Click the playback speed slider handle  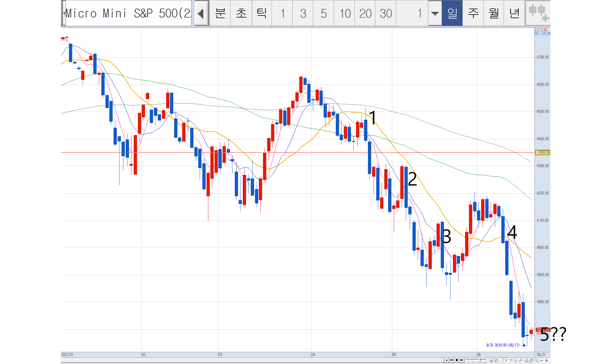(x=480, y=360)
